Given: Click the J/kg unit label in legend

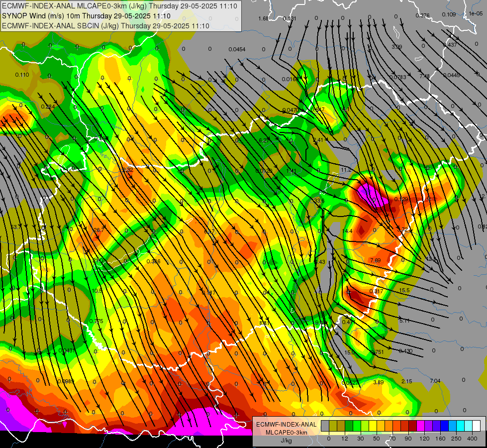Looking at the screenshot, I should (287, 441).
